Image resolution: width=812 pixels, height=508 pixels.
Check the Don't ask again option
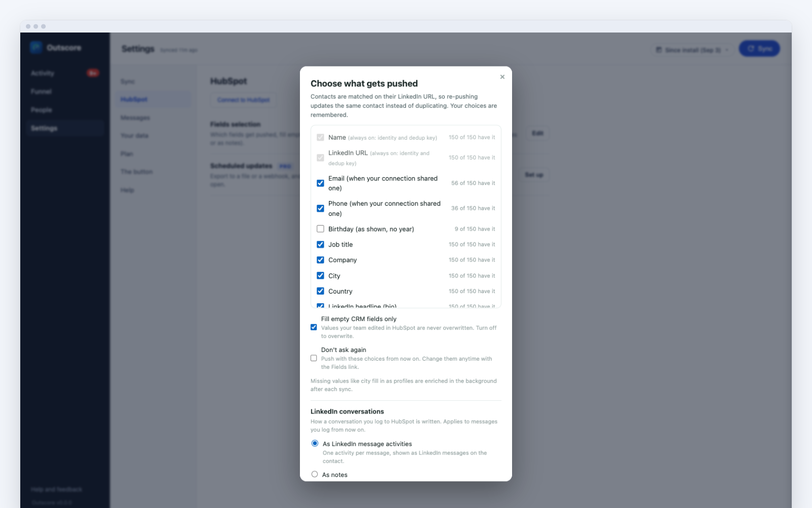click(314, 358)
